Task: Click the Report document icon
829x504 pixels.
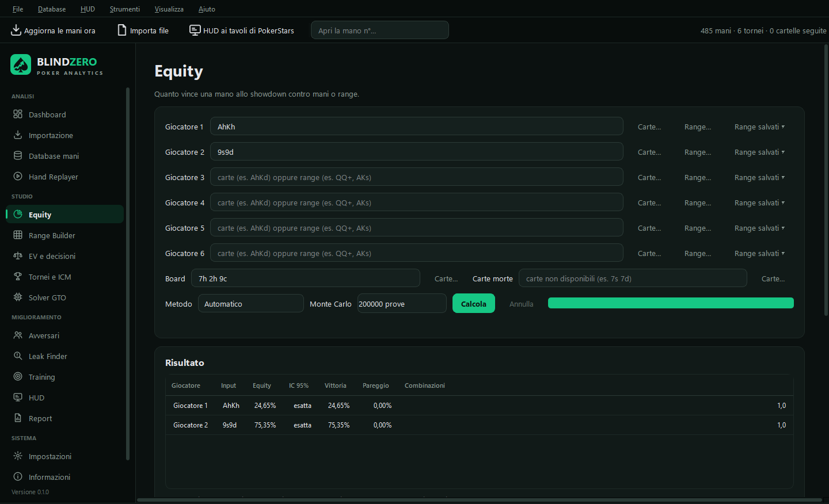Action: [x=18, y=418]
